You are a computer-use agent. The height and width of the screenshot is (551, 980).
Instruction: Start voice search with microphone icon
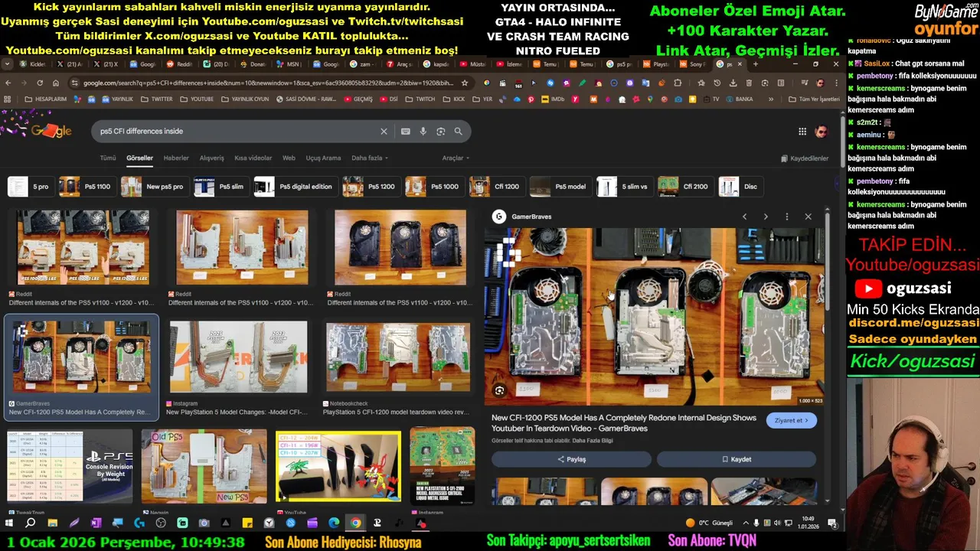423,132
